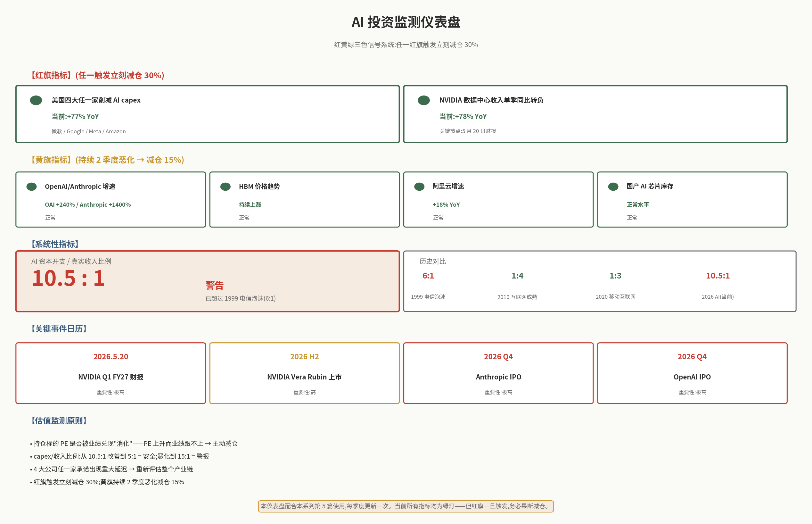Click 2026 Q4 date above OpenAI IPO
The width and height of the screenshot is (812, 524).
click(x=692, y=357)
